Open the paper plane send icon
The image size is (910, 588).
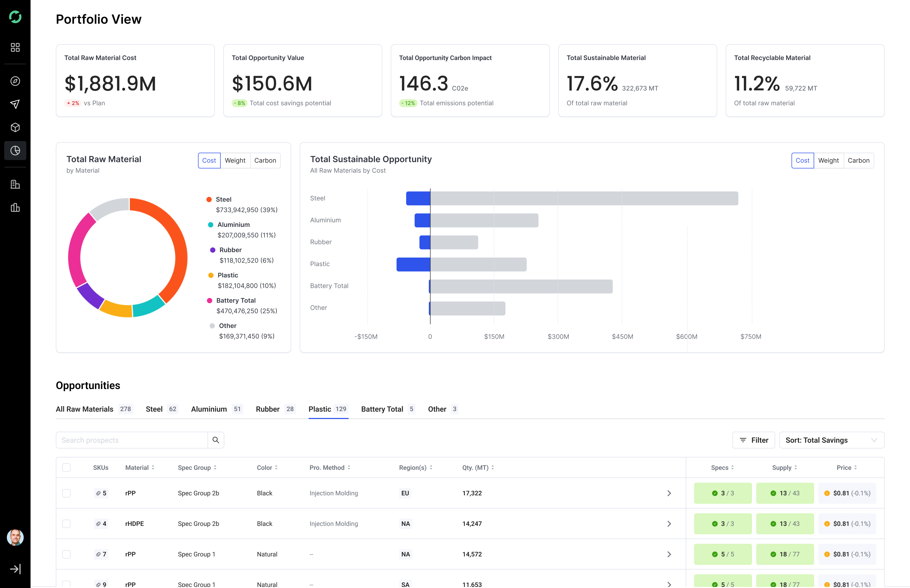click(x=15, y=104)
